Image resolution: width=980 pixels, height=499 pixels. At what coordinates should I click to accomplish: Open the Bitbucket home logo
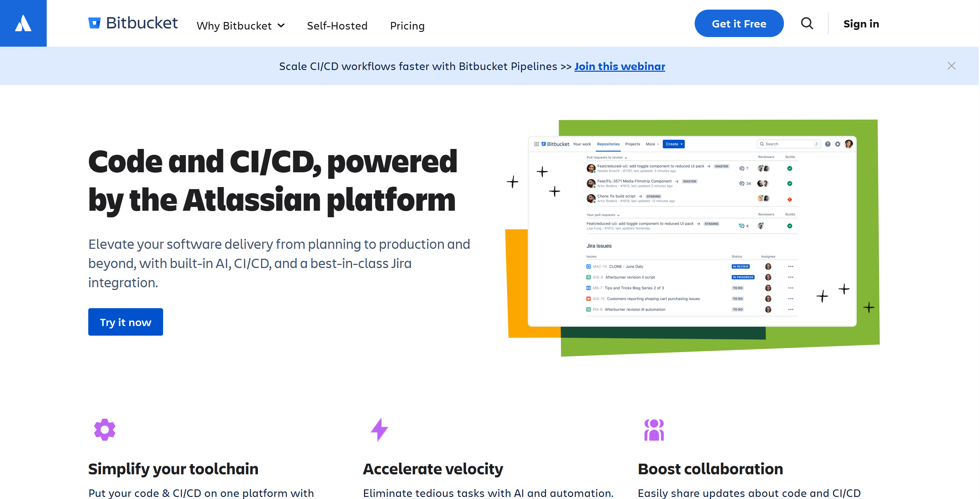coord(133,23)
